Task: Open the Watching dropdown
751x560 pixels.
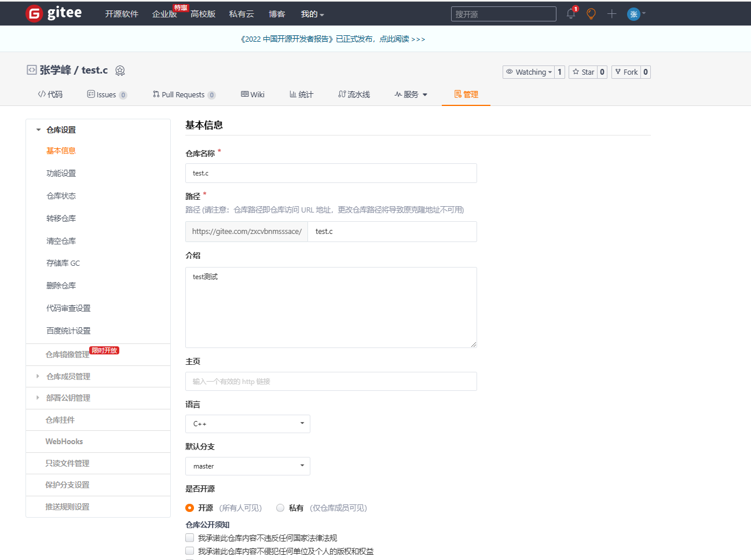Action: pos(529,72)
